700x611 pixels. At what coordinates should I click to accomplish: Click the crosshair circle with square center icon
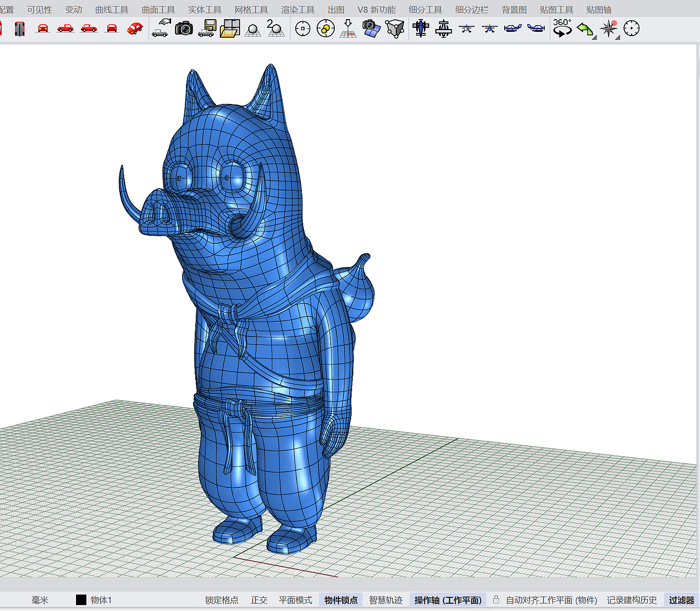tap(302, 28)
